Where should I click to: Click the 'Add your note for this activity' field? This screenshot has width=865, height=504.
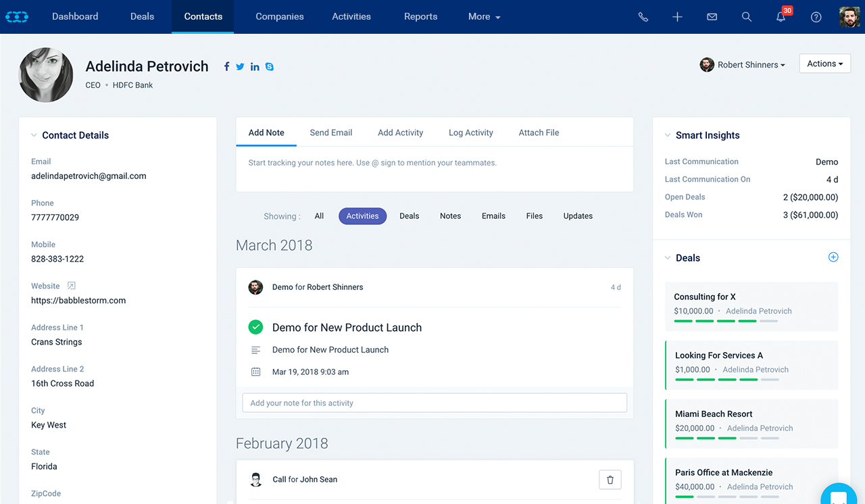(x=435, y=403)
